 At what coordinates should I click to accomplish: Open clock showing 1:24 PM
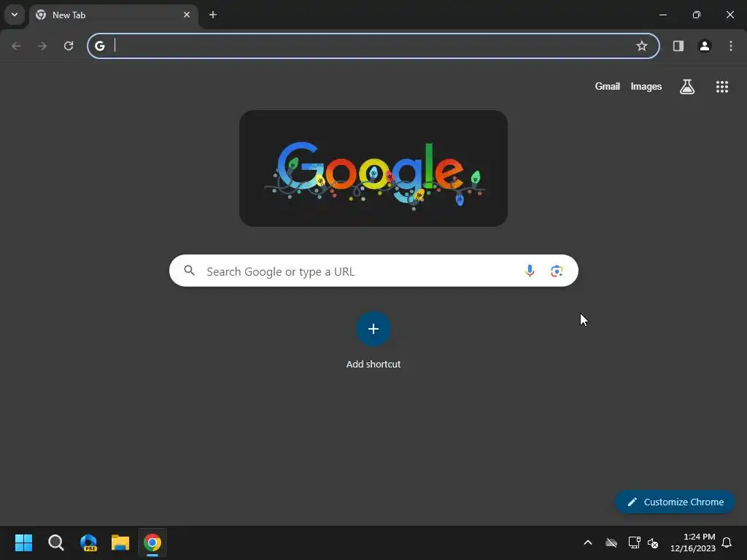pos(693,542)
